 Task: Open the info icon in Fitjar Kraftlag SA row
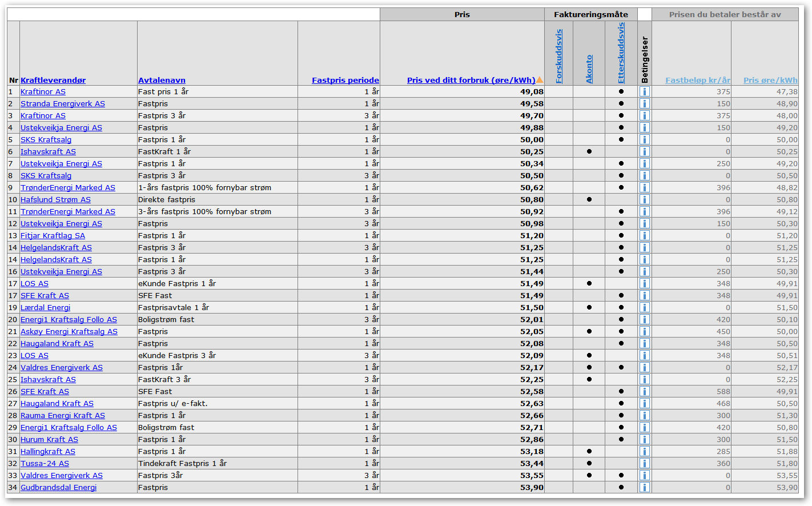click(644, 235)
